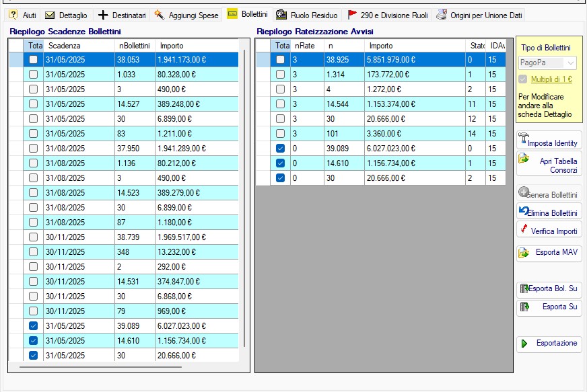The image size is (587, 392).
Task: Click the Genera Bollettini plus icon
Action: coord(524,192)
